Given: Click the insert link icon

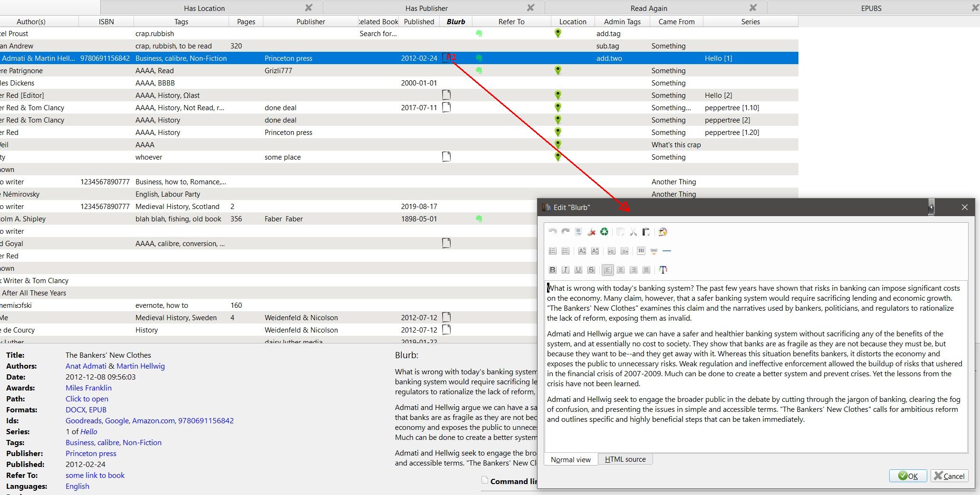Looking at the screenshot, I should (x=654, y=251).
